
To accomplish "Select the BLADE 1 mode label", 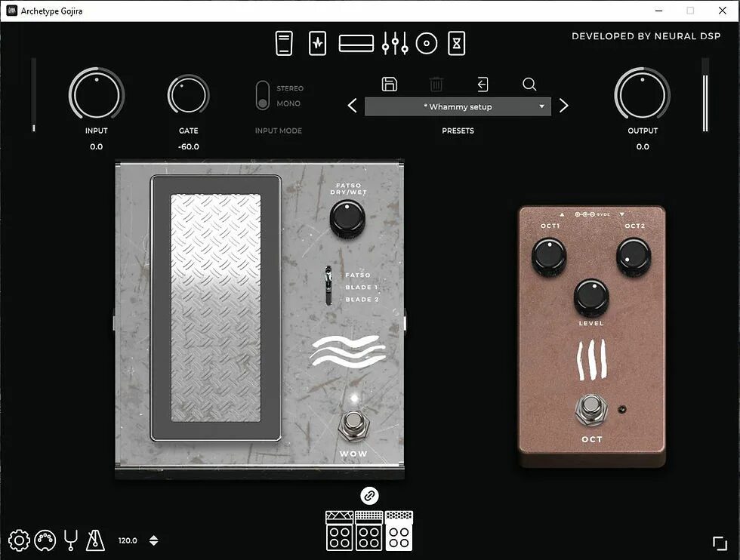I will pyautogui.click(x=362, y=288).
